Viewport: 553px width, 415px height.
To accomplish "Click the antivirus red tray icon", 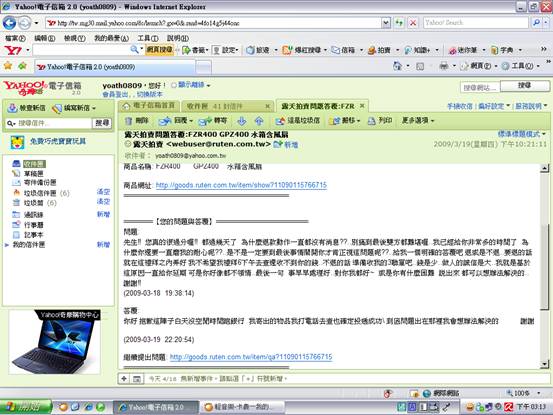I will tap(509, 407).
